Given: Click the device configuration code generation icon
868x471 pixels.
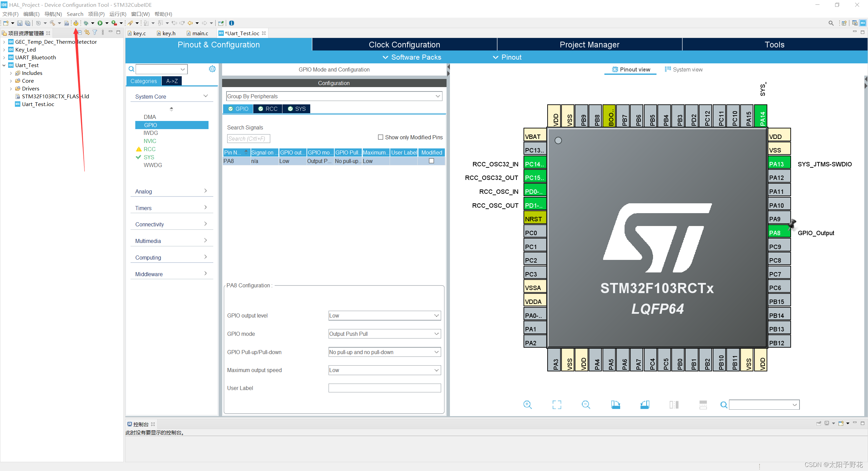Looking at the screenshot, I should pos(76,23).
